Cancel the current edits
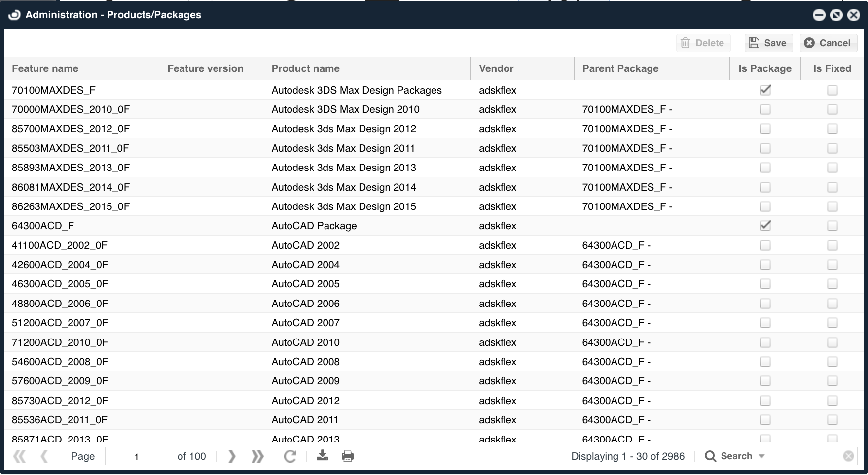The image size is (868, 475). coord(829,43)
